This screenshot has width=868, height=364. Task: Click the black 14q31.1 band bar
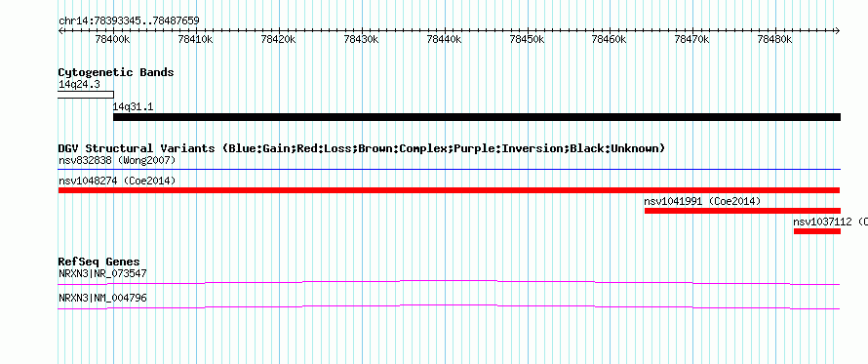477,117
